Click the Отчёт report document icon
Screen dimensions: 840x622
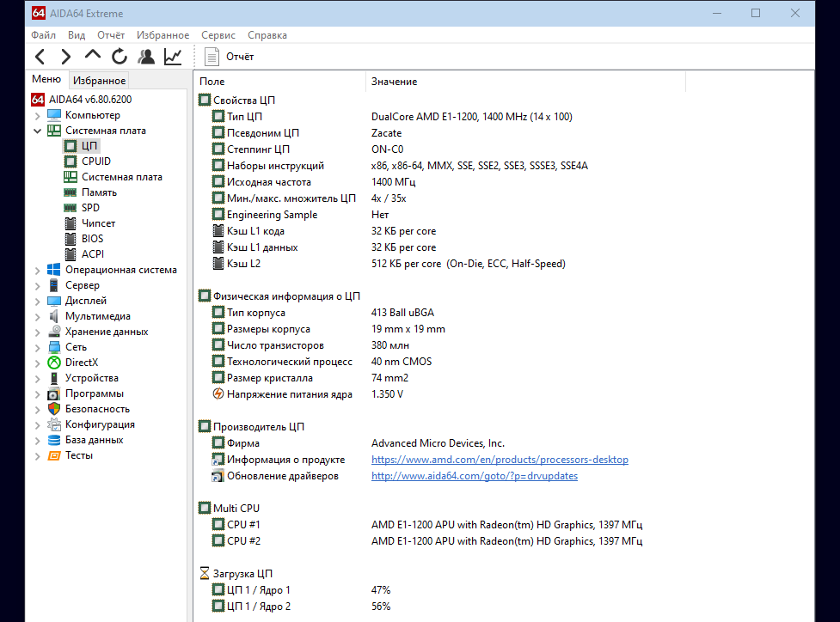point(212,56)
